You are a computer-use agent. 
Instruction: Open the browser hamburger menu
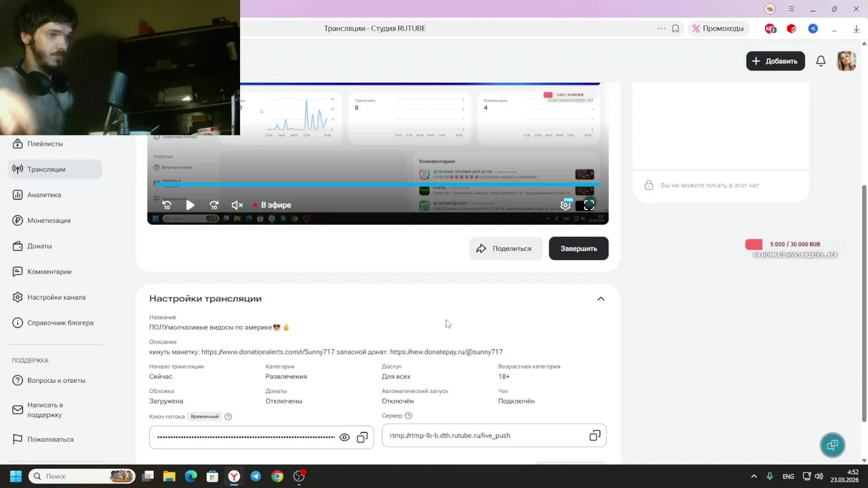coord(791,9)
